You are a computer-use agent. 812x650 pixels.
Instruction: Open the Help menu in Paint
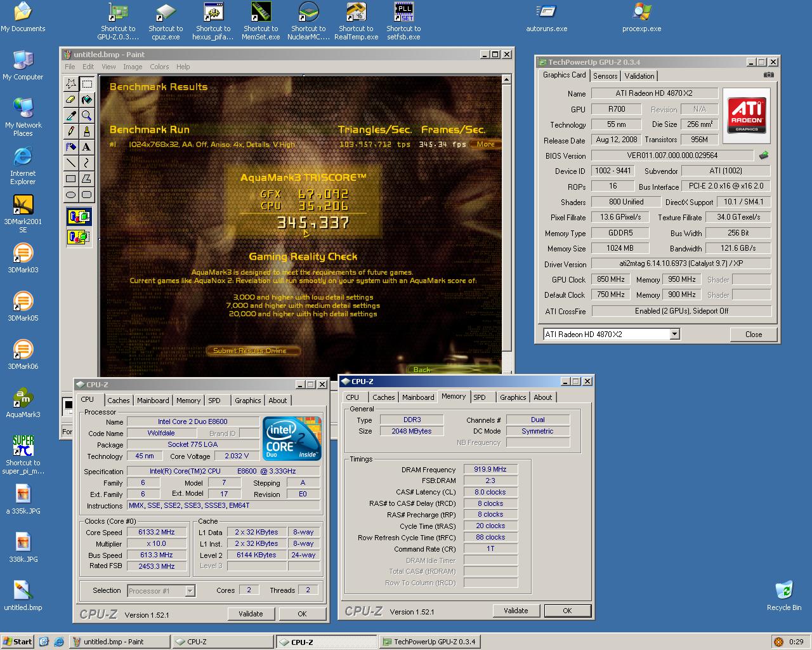[x=183, y=67]
